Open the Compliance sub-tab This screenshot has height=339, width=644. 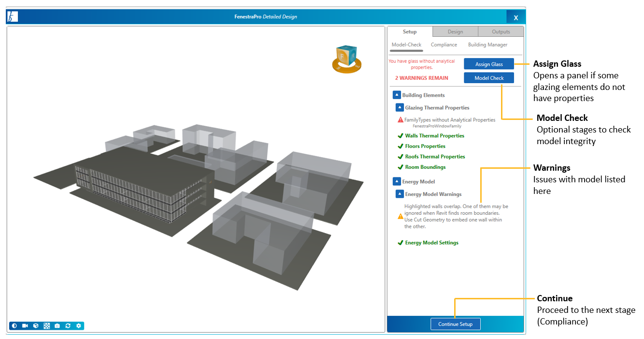point(444,45)
